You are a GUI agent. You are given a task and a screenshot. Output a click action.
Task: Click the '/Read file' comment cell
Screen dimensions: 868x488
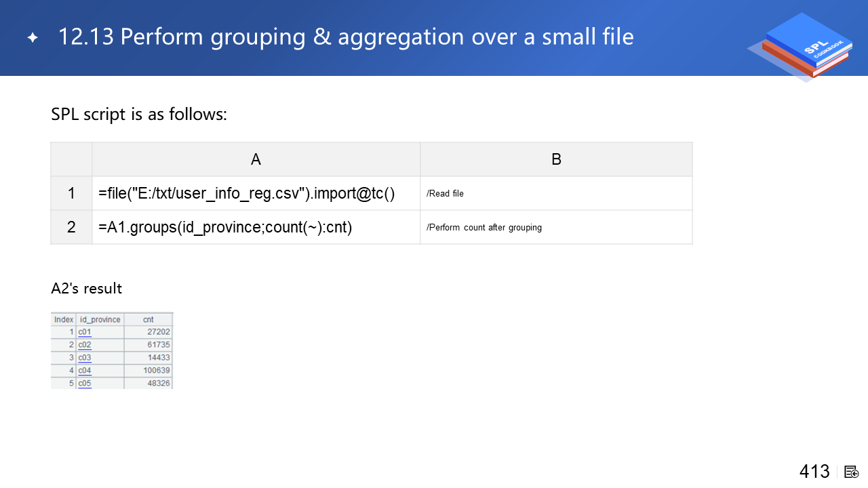coord(556,193)
